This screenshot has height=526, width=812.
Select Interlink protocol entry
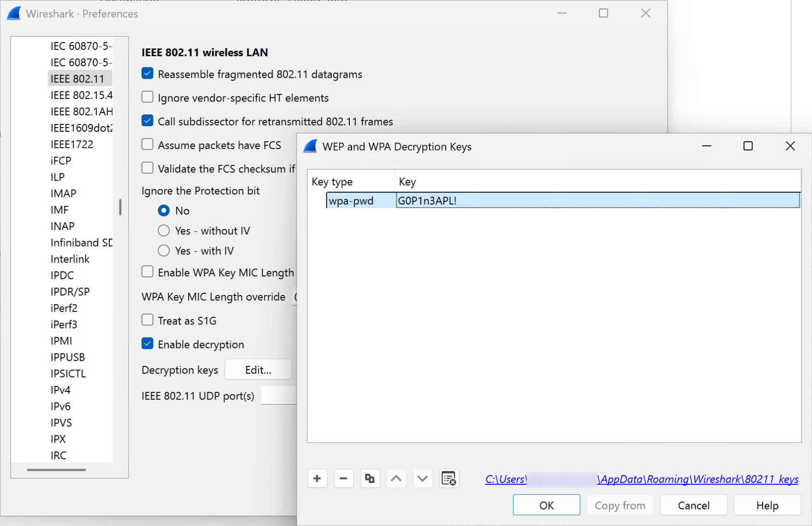[x=70, y=259]
